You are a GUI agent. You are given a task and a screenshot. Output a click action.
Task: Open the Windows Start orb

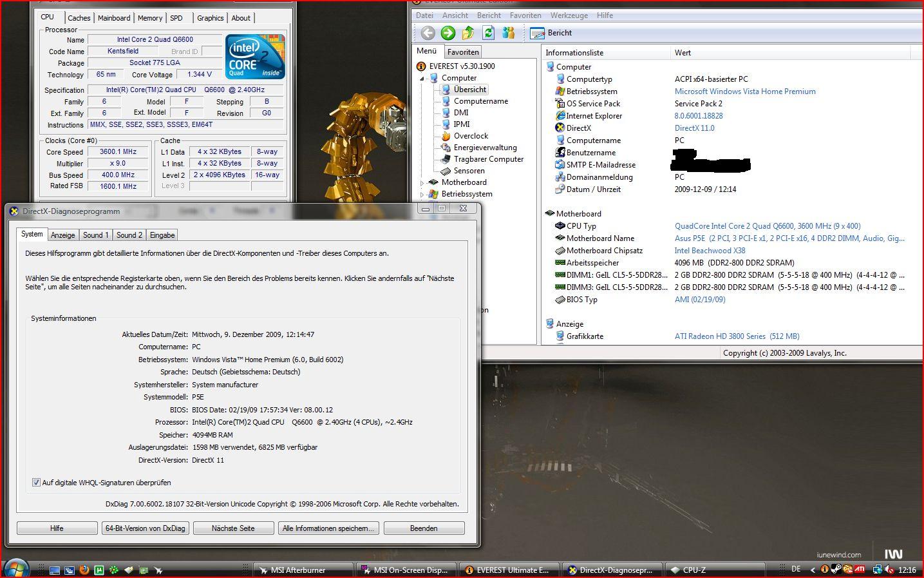16,569
